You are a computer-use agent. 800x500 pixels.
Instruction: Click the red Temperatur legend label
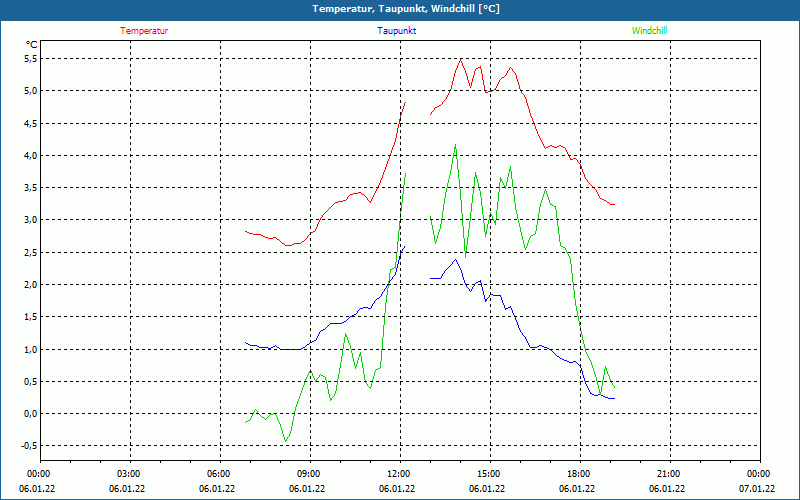tap(144, 31)
